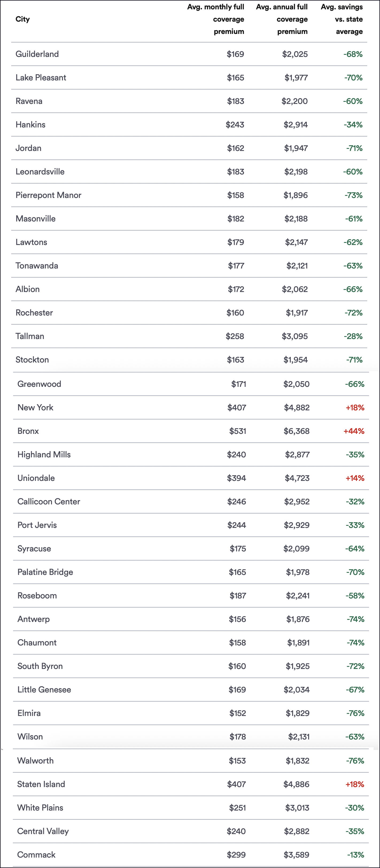Click the Avg. annual full coverage premium header
The height and width of the screenshot is (868, 380).
click(x=282, y=19)
